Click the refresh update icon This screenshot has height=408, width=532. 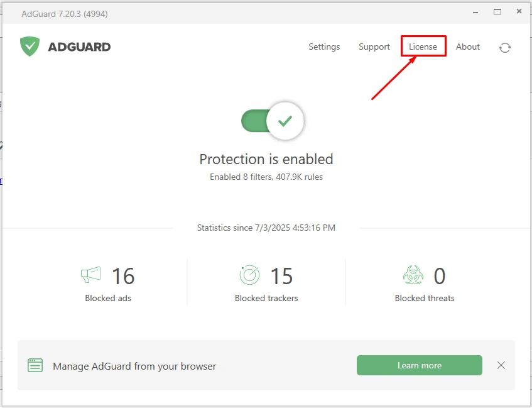tap(505, 48)
